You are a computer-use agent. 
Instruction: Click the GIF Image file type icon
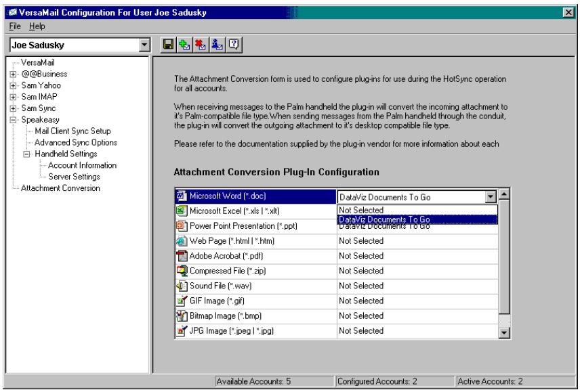click(x=182, y=301)
